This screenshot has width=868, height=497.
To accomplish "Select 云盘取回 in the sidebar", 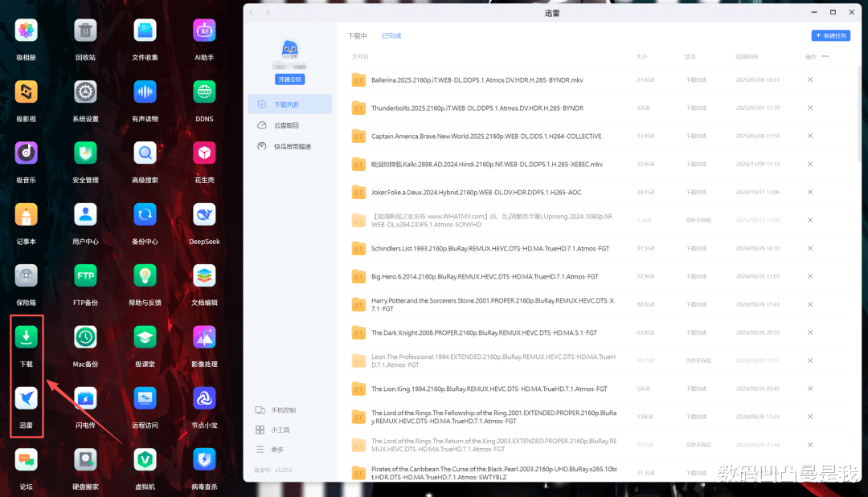I will (290, 125).
